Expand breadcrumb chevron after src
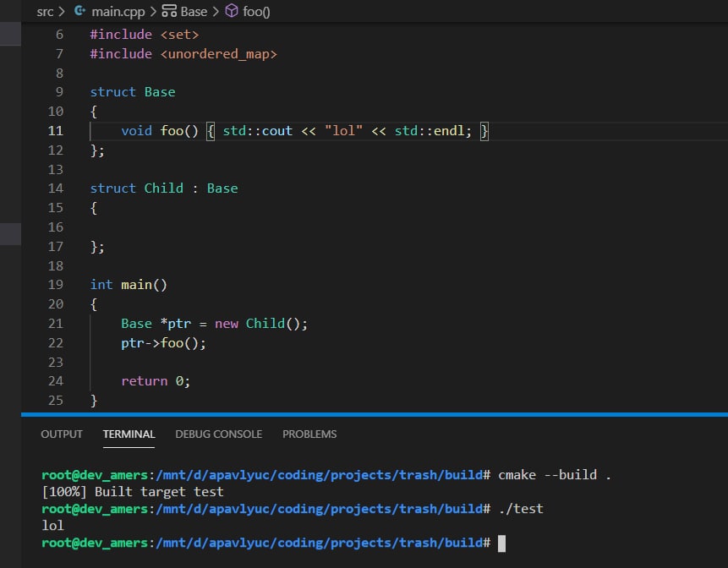Screen dimensions: 728x568 point(61,12)
